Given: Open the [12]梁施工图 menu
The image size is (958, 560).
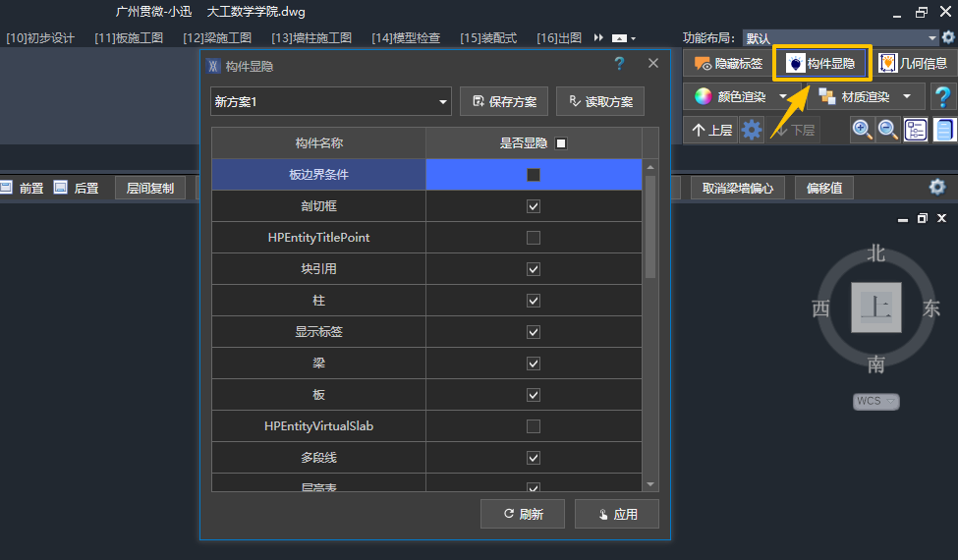Looking at the screenshot, I should 217,38.
